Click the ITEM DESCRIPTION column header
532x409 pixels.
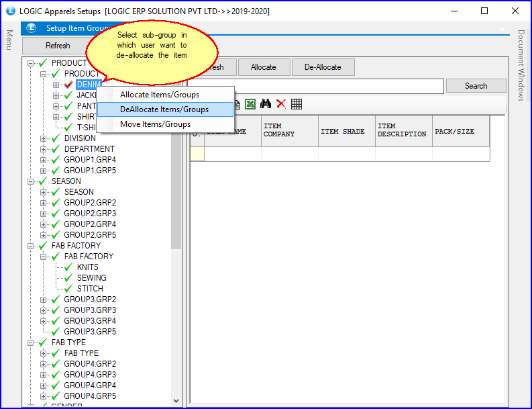point(403,131)
